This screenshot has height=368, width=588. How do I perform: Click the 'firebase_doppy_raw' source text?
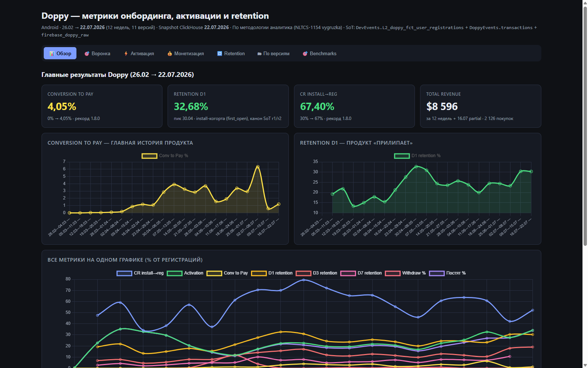[x=65, y=35]
